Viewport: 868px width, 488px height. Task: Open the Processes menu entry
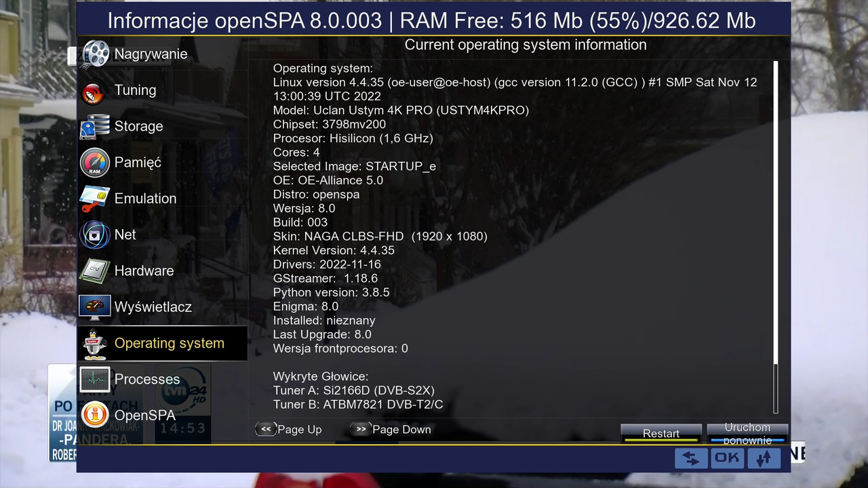coord(162,379)
